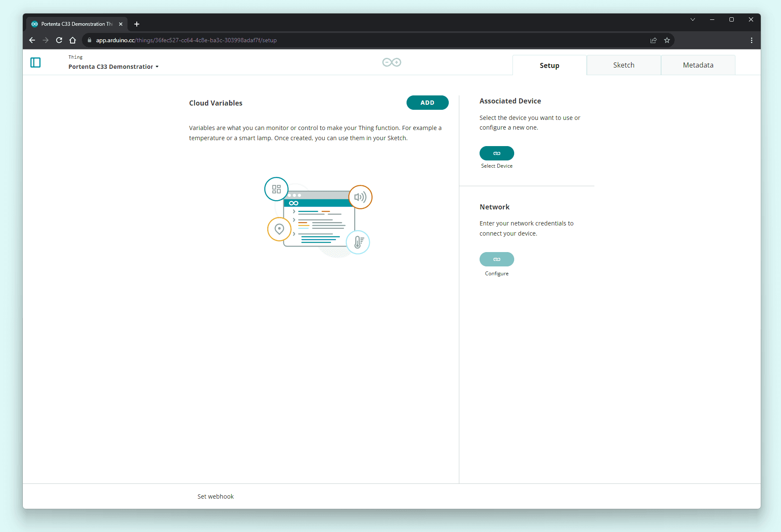
Task: Click inside the address bar
Action: 296,40
